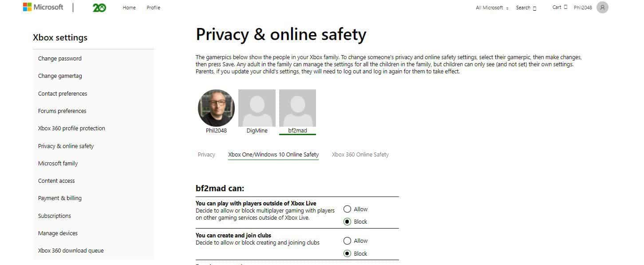
Task: Select the DigMine gamerpic
Action: (257, 108)
